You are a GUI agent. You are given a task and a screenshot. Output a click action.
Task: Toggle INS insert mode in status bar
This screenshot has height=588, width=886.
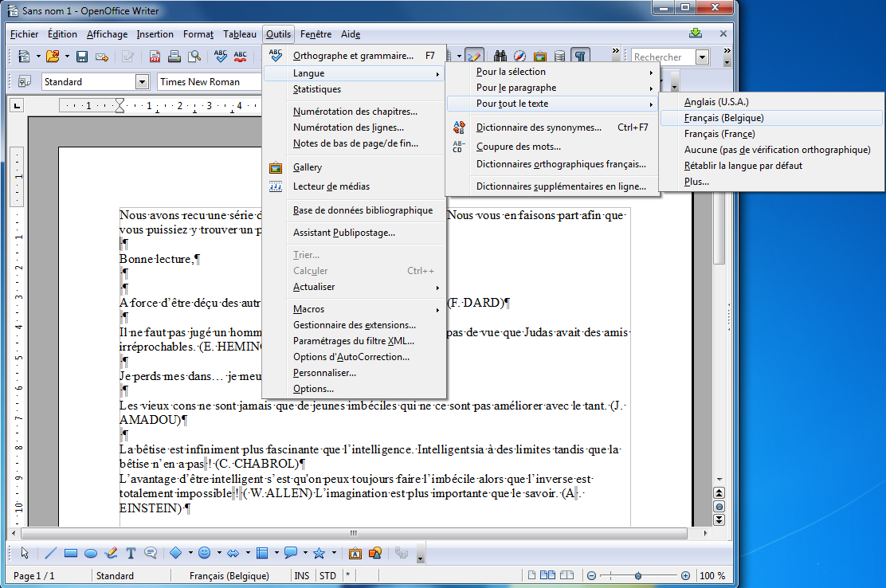[302, 575]
